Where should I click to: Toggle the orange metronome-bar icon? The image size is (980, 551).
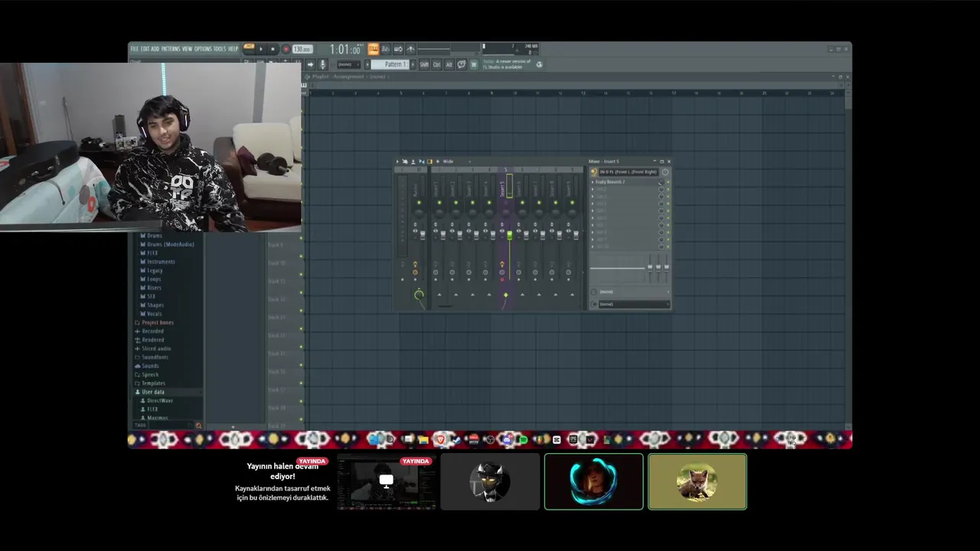[374, 49]
